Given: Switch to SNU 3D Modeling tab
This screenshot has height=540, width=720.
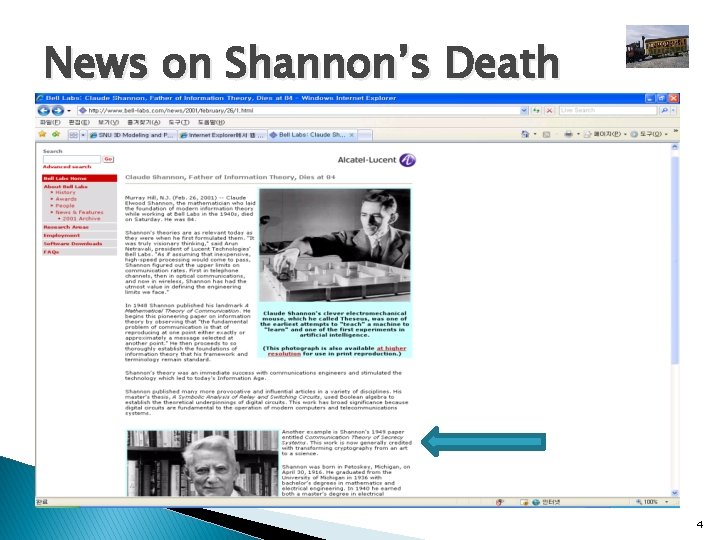Looking at the screenshot, I should tap(132, 135).
